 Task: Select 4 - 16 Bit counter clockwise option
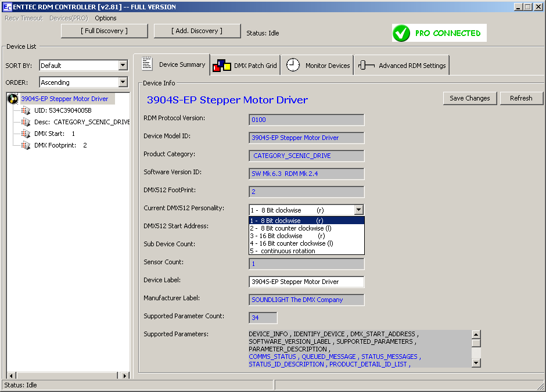[307, 243]
